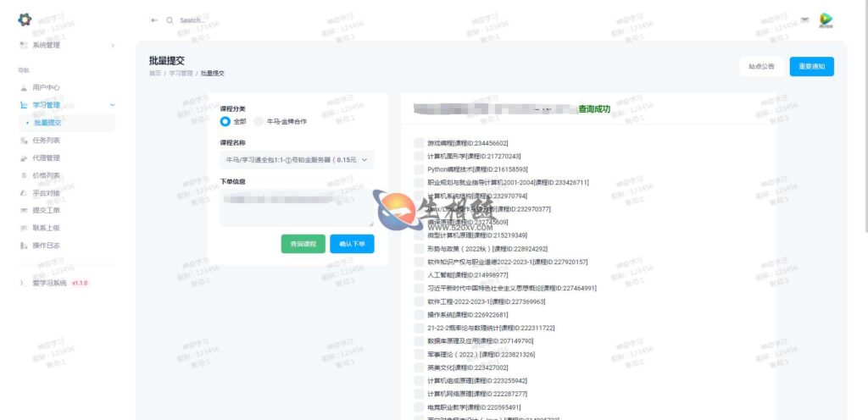Check the 游戏编程 course checkbox
This screenshot has height=420, width=868.
point(419,143)
